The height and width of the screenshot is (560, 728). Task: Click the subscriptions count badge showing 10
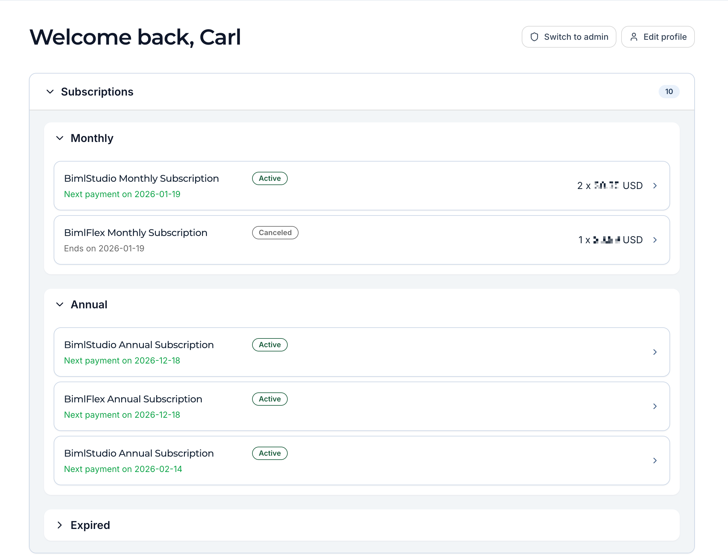click(669, 92)
